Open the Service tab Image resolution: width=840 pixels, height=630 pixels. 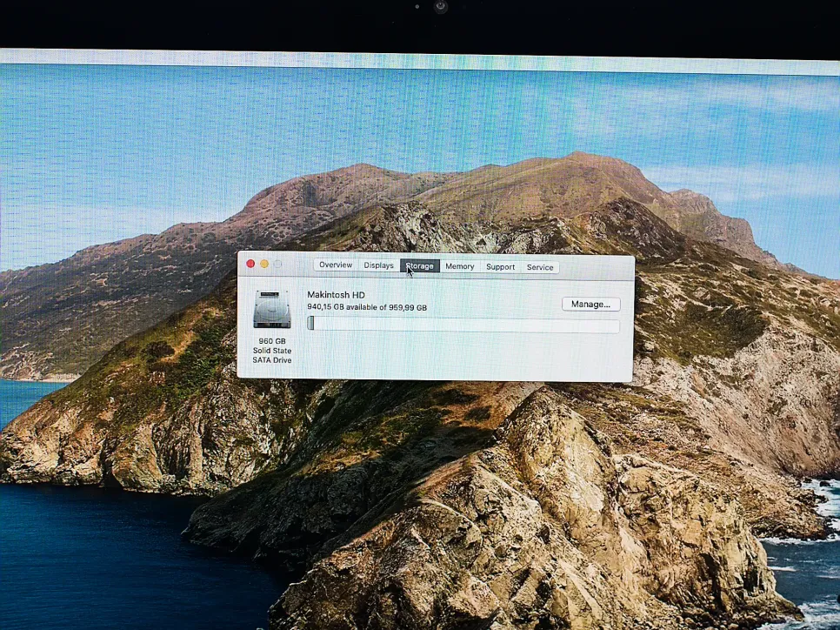pyautogui.click(x=540, y=267)
